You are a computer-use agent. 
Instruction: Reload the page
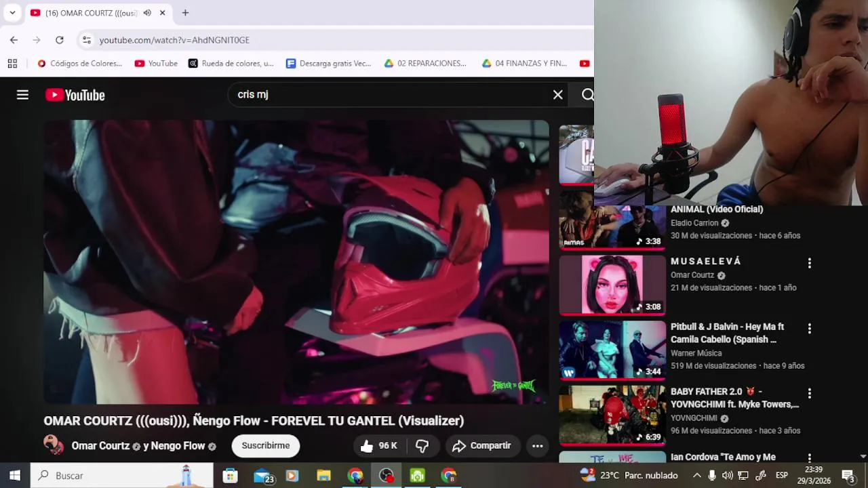tap(60, 40)
